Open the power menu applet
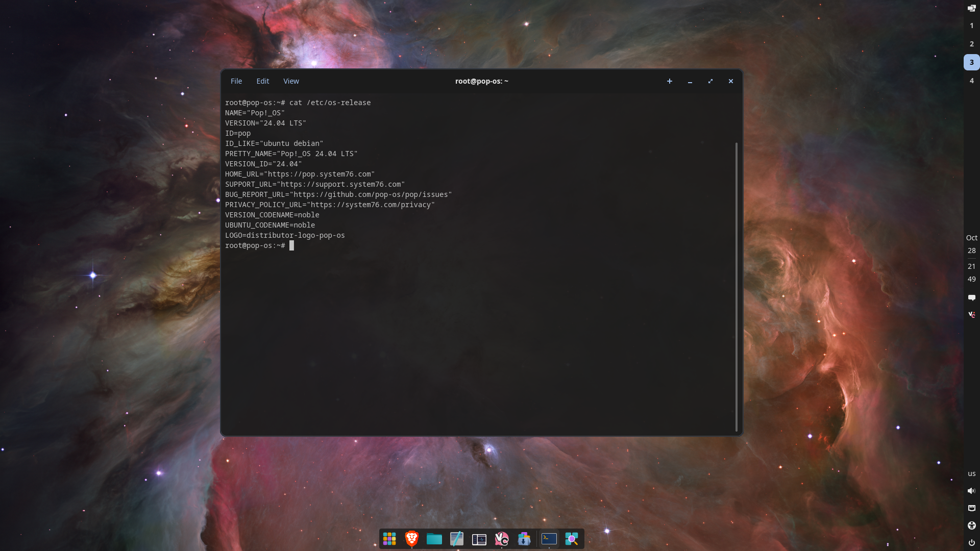This screenshot has height=551, width=980. tap(971, 542)
